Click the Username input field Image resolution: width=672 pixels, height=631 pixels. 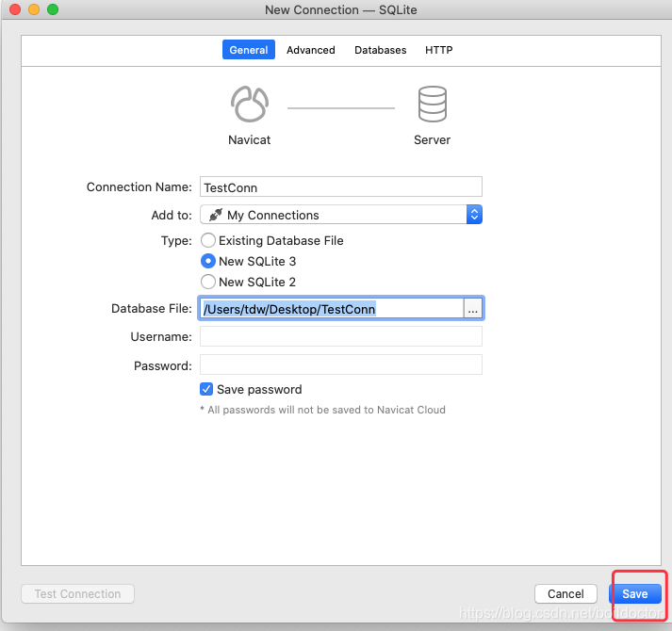[x=341, y=336]
